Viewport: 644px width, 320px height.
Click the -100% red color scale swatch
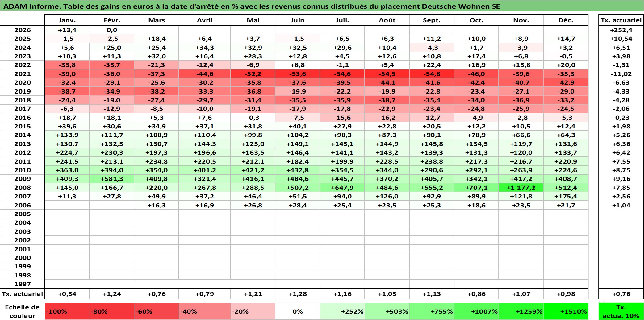(x=67, y=311)
